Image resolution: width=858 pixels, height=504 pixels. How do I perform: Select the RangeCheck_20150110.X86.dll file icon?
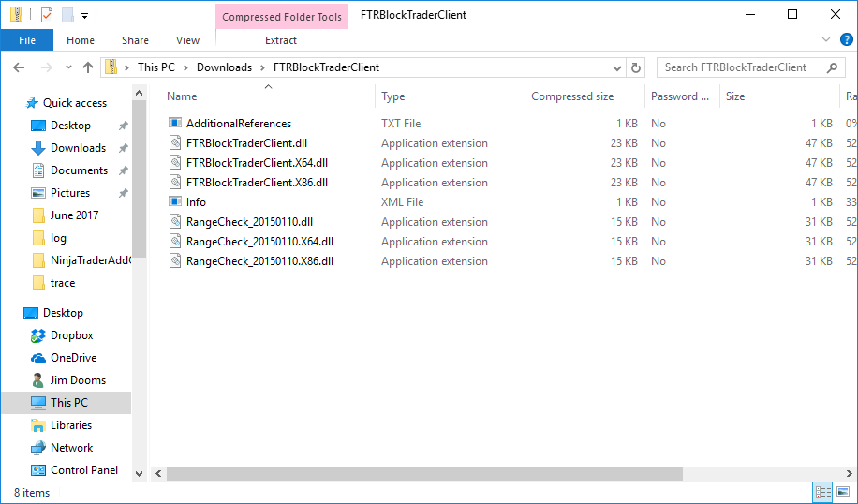[x=175, y=261]
